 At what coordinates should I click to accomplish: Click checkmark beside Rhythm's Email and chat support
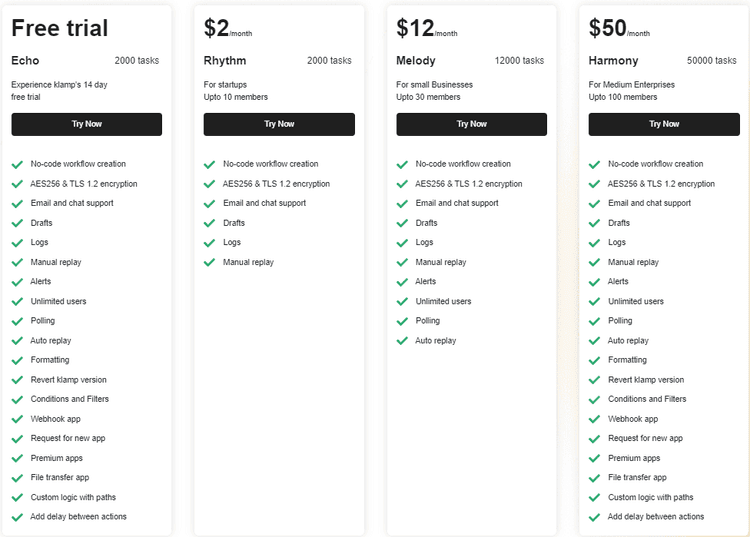tap(210, 204)
